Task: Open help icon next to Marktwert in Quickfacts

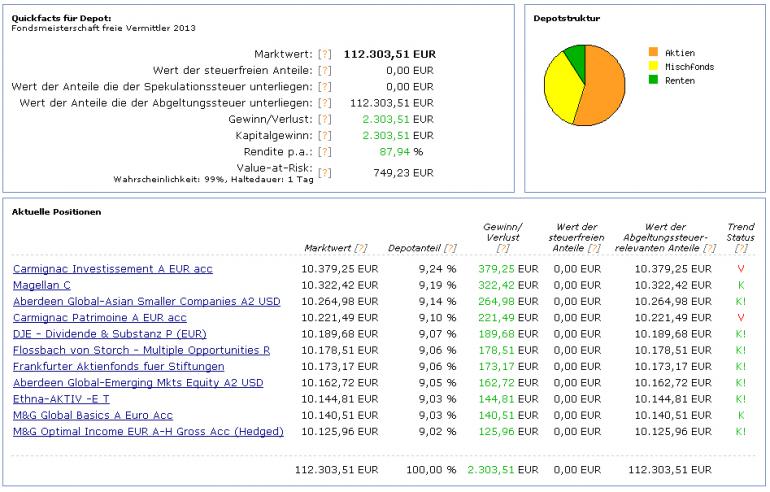Action: 325,55
